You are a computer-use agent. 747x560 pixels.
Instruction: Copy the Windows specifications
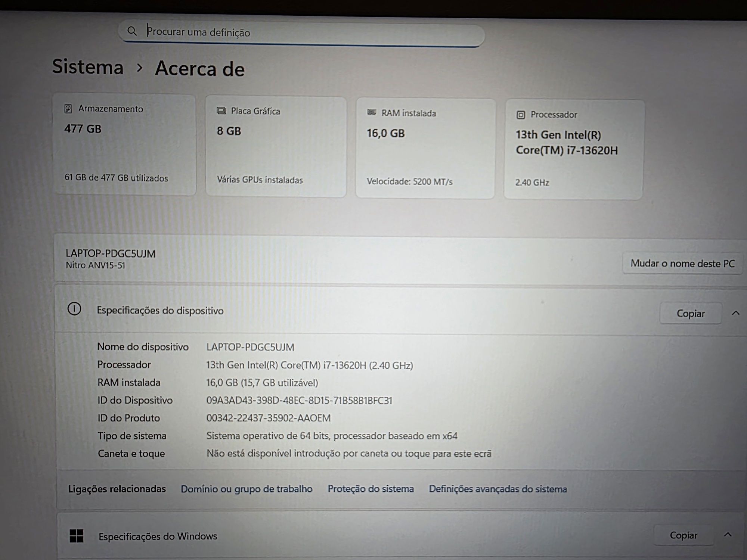point(684,535)
